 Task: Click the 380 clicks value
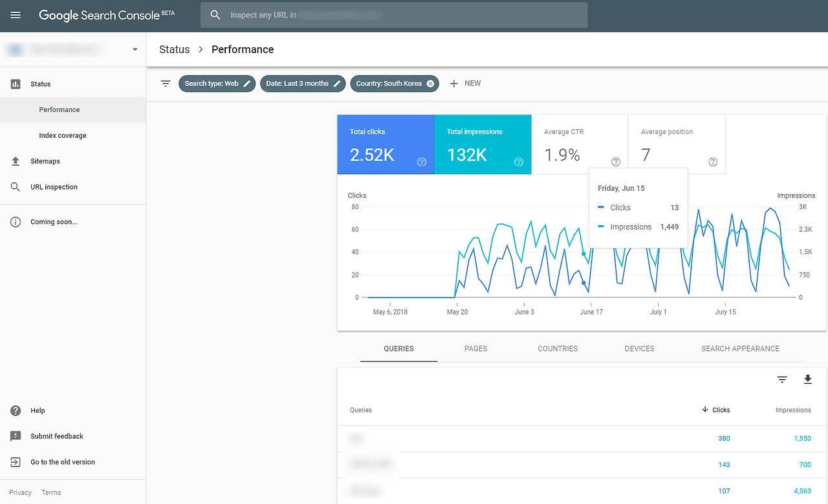pos(724,439)
